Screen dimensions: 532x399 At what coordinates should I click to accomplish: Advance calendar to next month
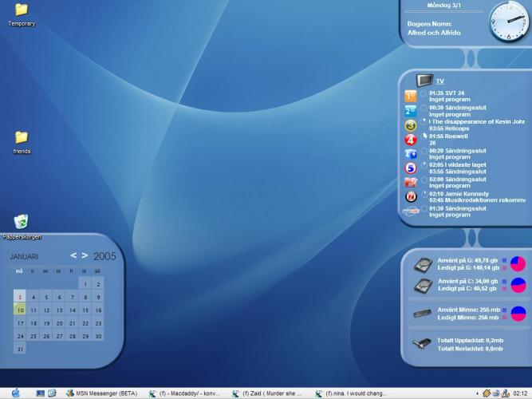click(85, 256)
